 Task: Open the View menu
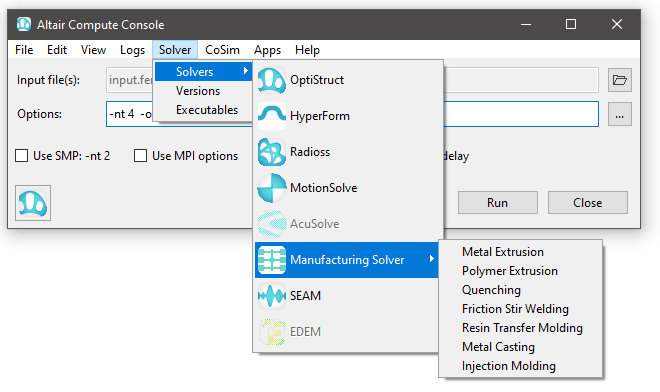tap(93, 50)
